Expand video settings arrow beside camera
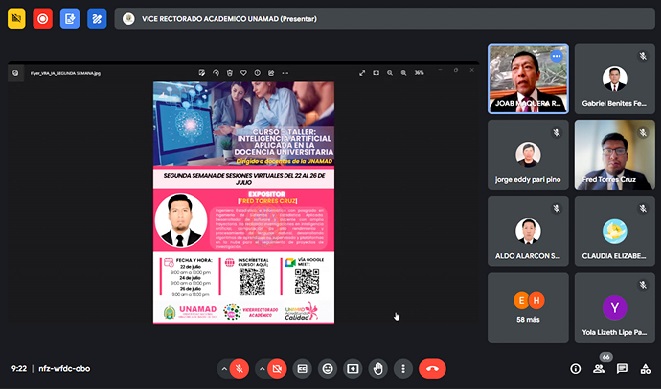 click(262, 369)
